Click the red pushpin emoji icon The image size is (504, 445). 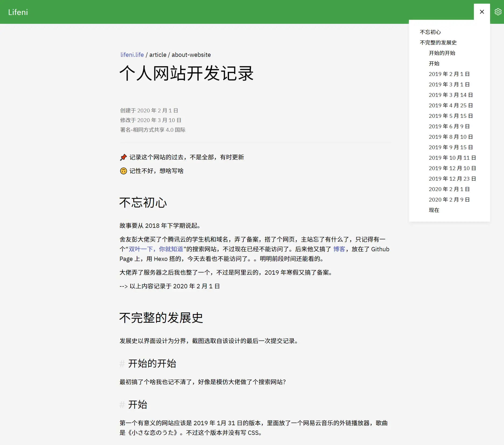pos(123,157)
